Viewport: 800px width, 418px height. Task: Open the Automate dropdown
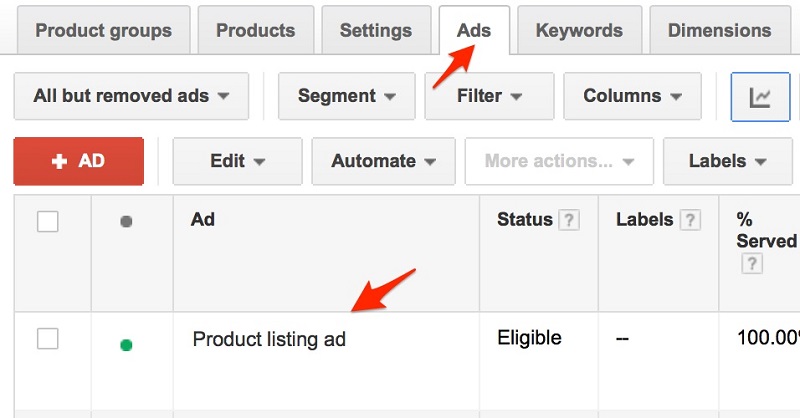pyautogui.click(x=383, y=161)
